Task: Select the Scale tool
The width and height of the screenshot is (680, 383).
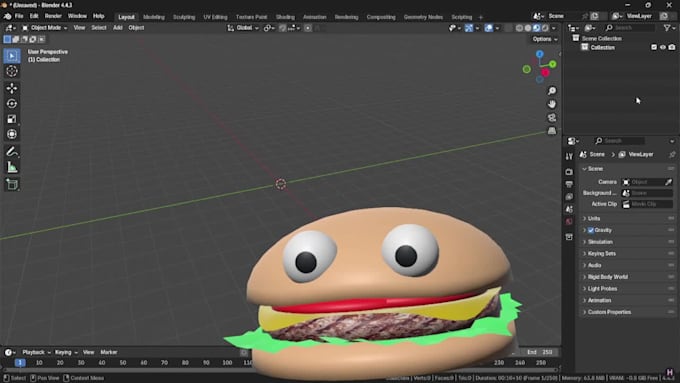Action: (12, 119)
